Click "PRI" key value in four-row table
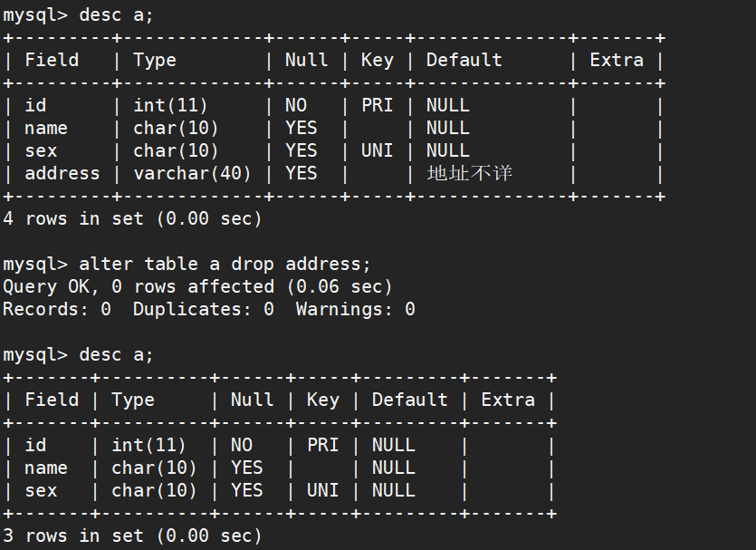Viewport: 756px width, 550px height. click(x=377, y=105)
